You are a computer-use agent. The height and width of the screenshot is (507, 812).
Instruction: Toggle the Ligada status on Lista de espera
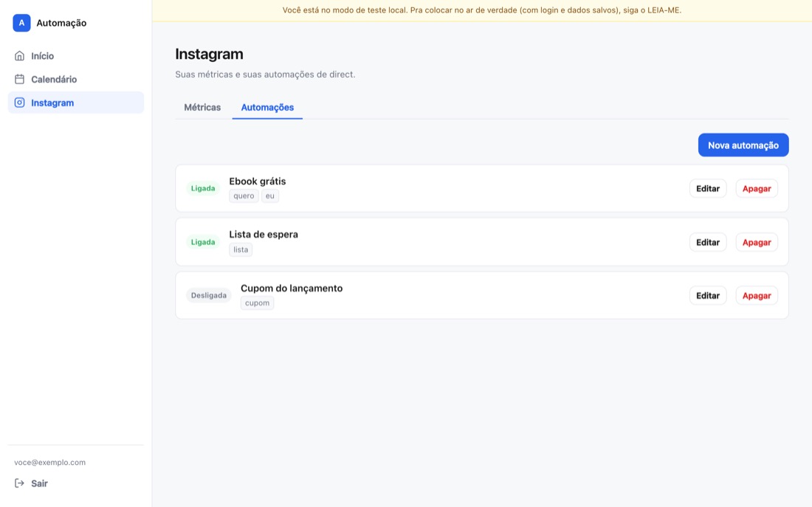pyautogui.click(x=203, y=242)
